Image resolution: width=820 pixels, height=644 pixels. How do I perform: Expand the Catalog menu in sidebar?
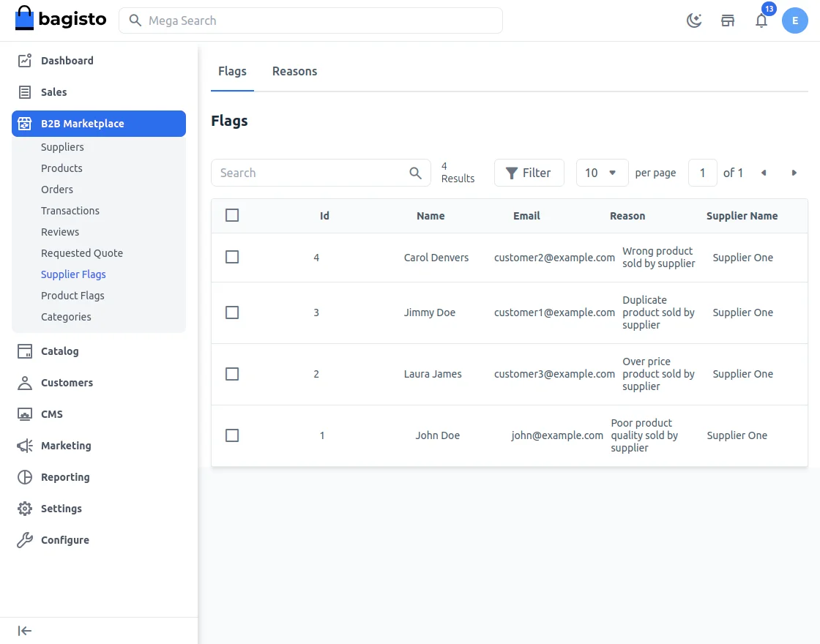(x=59, y=351)
